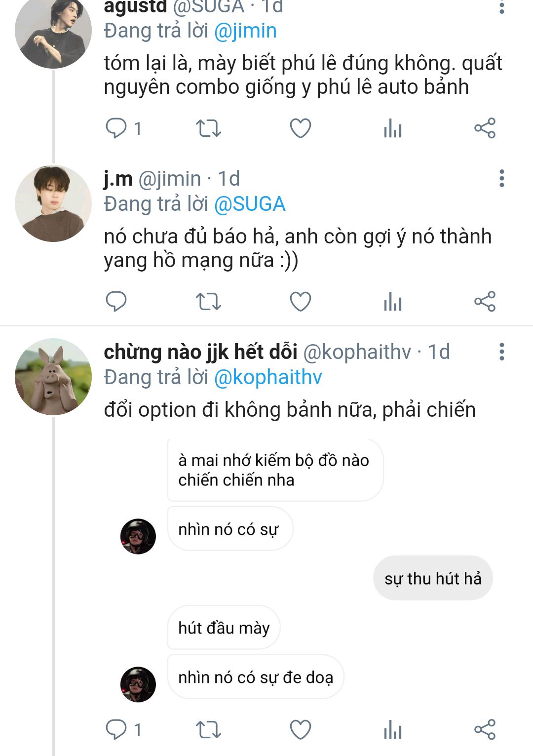Image resolution: width=533 pixels, height=756 pixels.
Task: Open @jimin mention link in agustd's reply
Action: [x=245, y=31]
